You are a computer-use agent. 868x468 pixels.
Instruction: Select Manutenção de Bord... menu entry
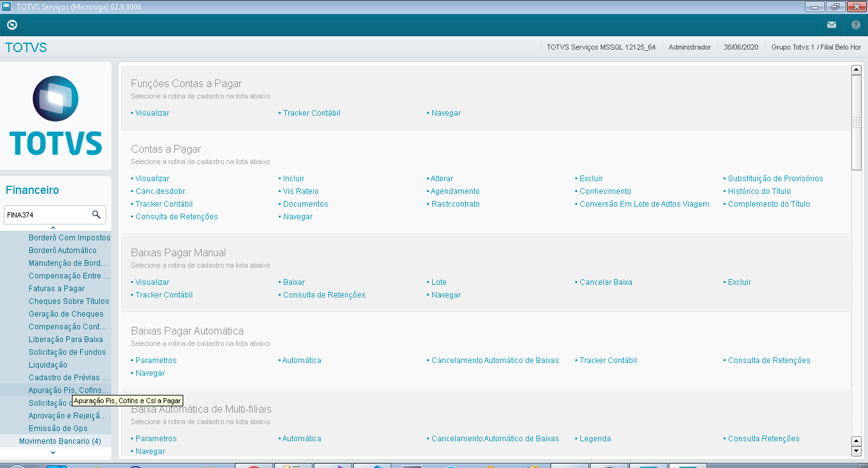point(68,263)
